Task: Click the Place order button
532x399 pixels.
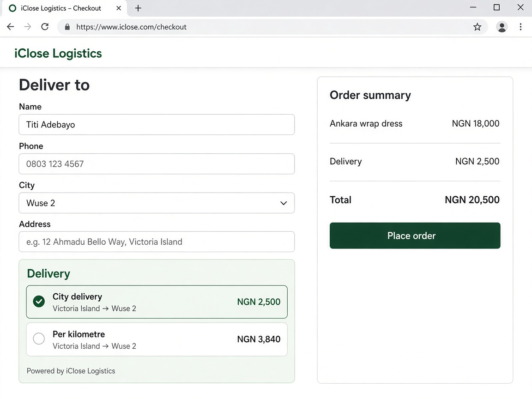Action: [415, 236]
